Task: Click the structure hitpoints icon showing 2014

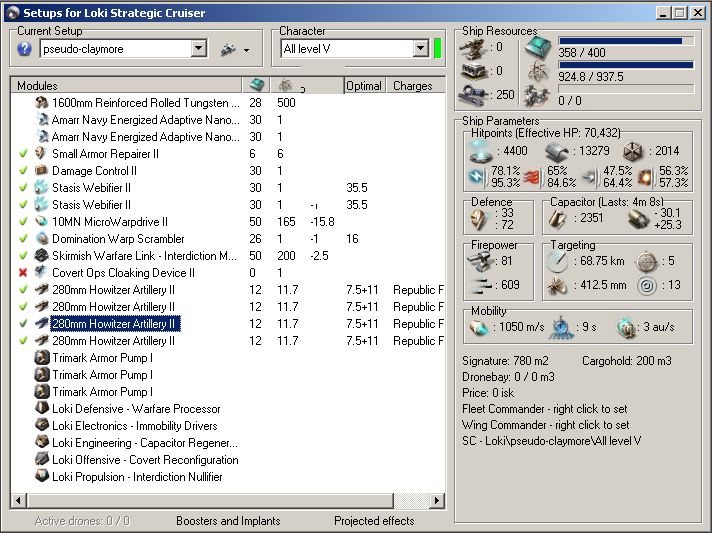Action: (633, 152)
